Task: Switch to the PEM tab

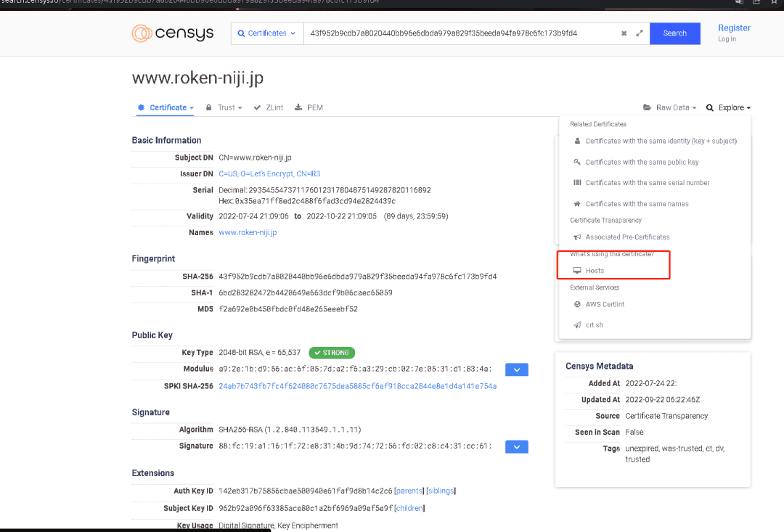Action: point(309,107)
